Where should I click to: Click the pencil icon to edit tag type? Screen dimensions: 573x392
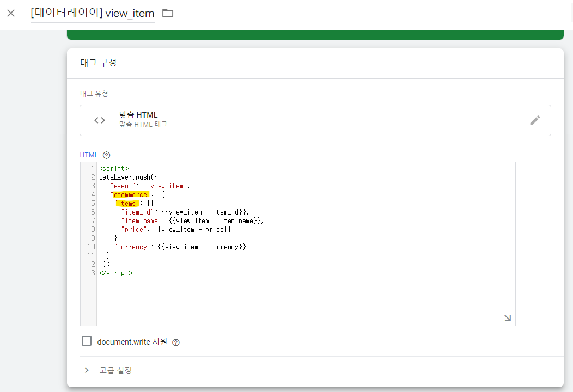coord(535,120)
